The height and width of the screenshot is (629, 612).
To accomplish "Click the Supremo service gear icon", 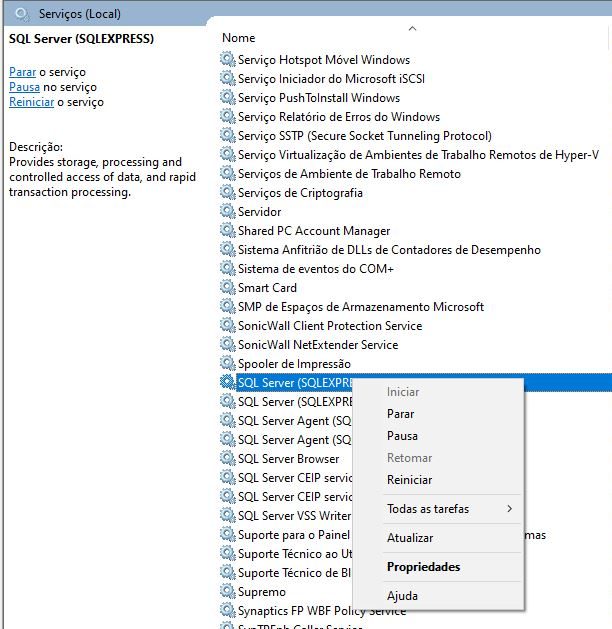I will pos(227,592).
